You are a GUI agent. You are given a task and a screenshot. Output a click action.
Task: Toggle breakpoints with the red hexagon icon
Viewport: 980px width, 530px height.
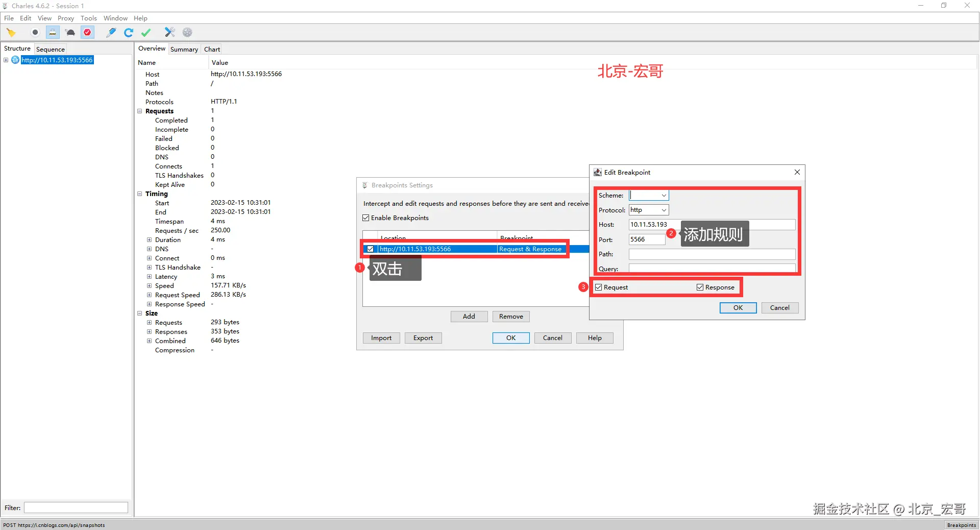(x=88, y=33)
